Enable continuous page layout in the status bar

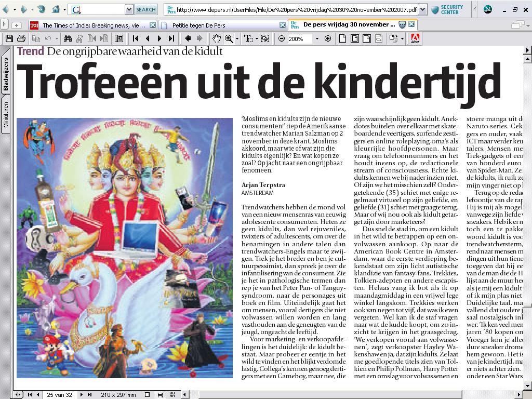(x=159, y=395)
